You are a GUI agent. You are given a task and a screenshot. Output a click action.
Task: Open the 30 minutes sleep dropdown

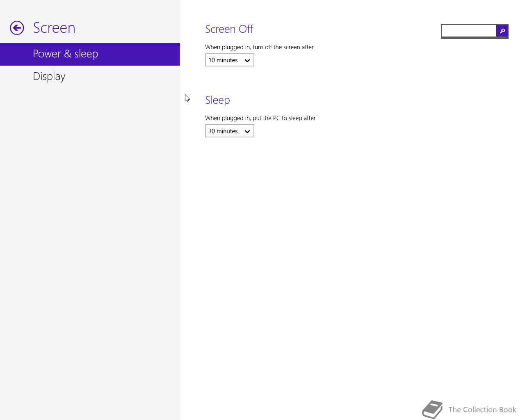tap(230, 131)
